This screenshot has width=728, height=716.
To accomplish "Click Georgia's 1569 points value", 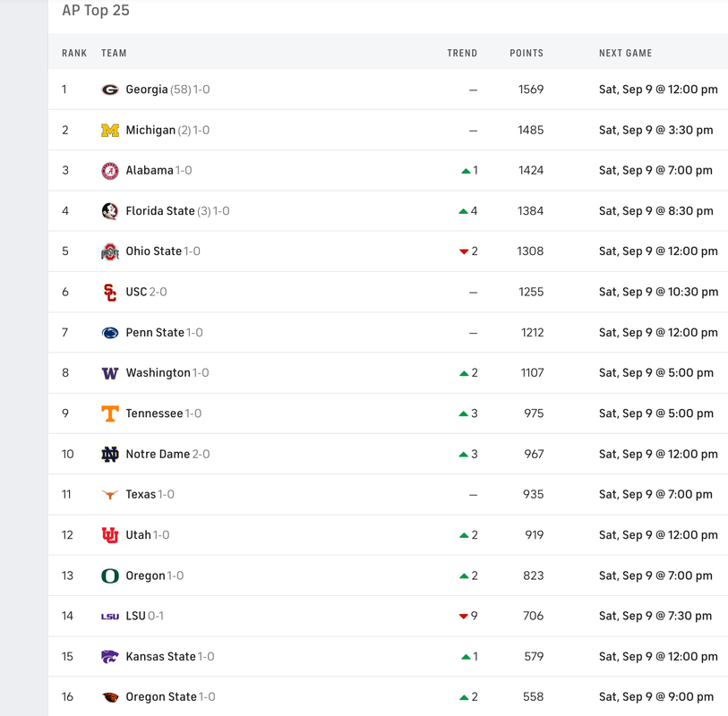I will (531, 89).
